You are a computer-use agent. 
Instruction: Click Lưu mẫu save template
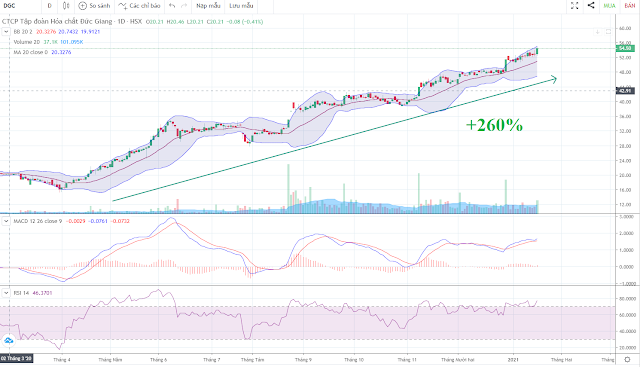[241, 6]
